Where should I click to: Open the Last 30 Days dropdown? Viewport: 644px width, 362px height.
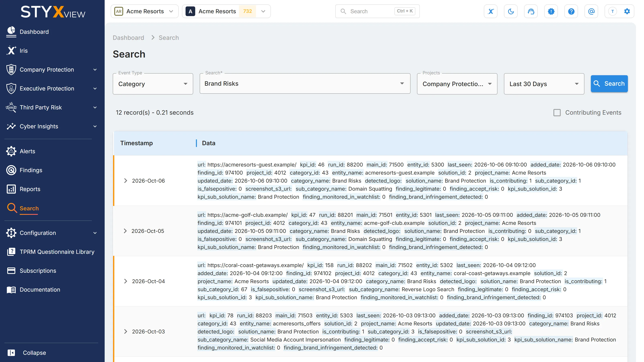click(544, 84)
